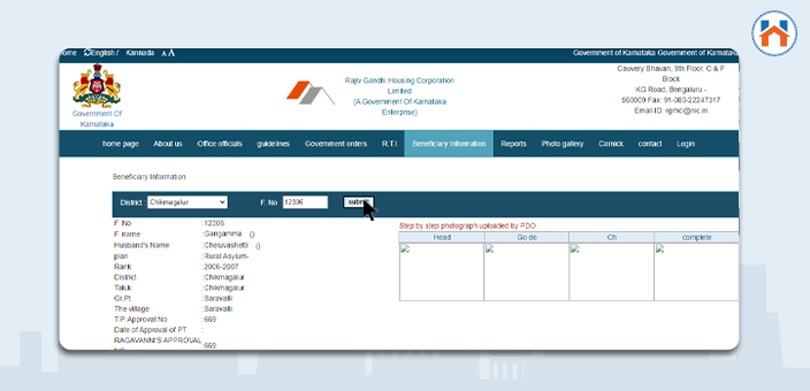Click the plan value Rural Asylum-
Screen dimensions: 810x391
[226, 256]
